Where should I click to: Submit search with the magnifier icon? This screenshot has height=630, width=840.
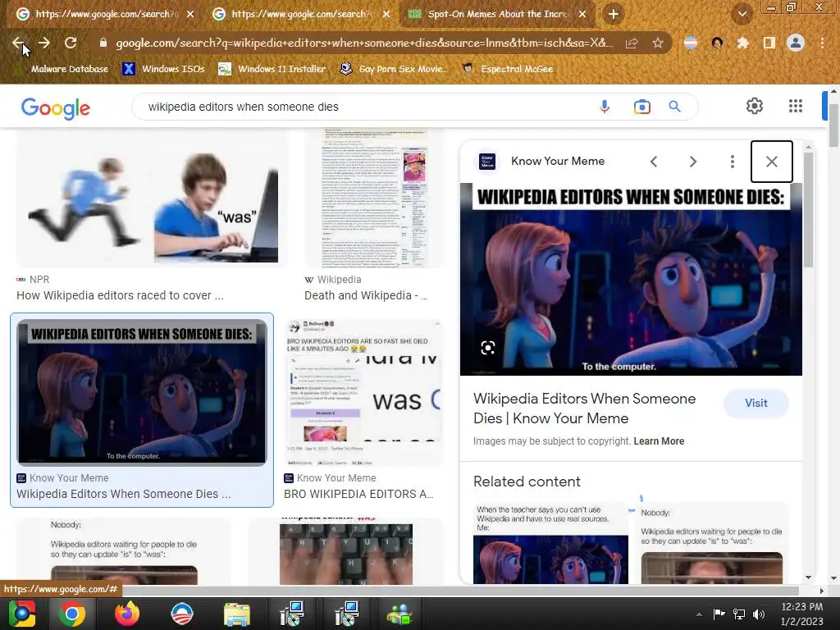pos(674,107)
